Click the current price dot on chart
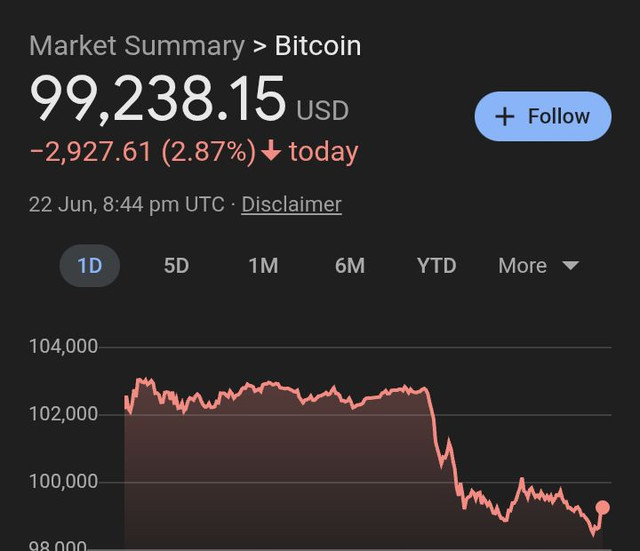 coord(602,507)
